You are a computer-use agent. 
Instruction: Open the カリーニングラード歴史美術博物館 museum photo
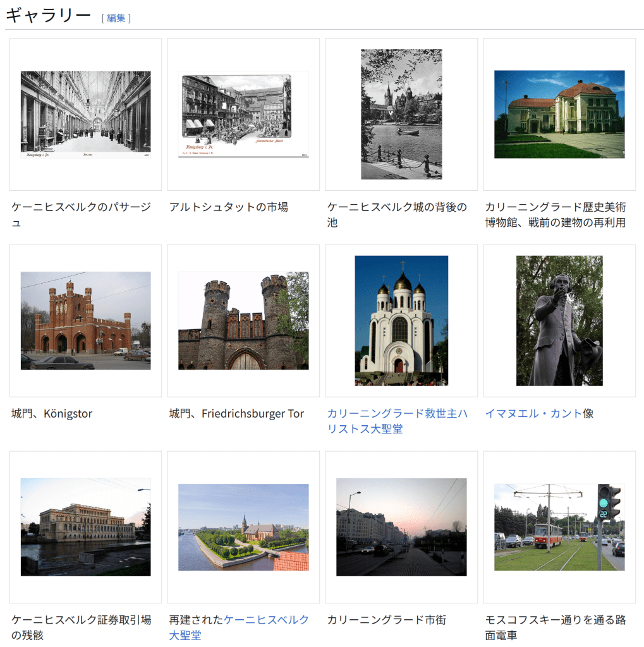point(559,114)
